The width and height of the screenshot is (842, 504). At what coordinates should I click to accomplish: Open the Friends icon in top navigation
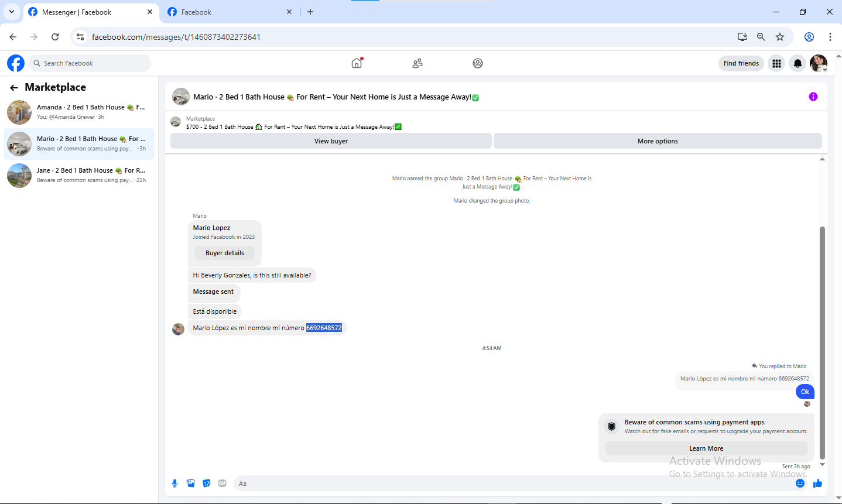(x=417, y=63)
